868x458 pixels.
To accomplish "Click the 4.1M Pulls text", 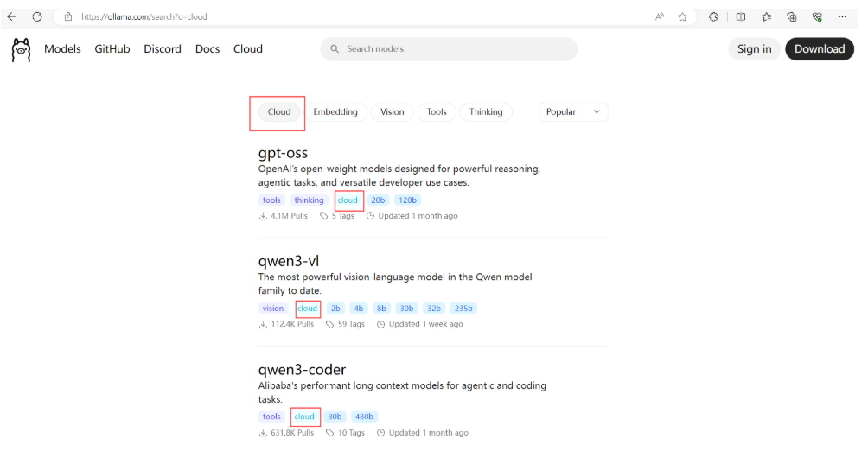I will (x=289, y=216).
